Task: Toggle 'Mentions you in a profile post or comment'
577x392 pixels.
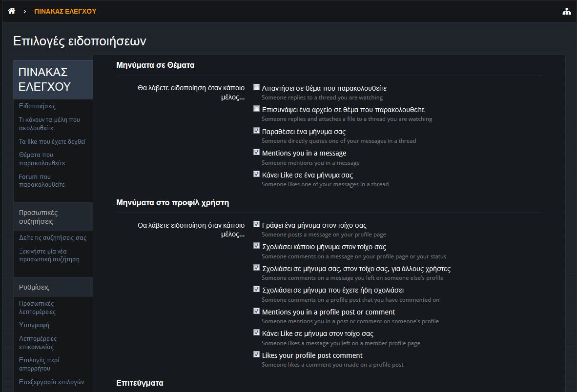Action: [256, 311]
